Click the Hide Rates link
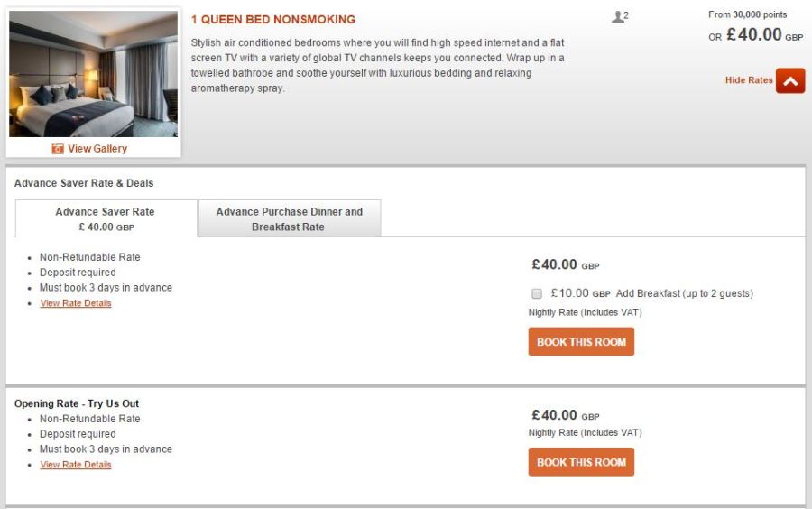812x509 pixels. point(749,80)
